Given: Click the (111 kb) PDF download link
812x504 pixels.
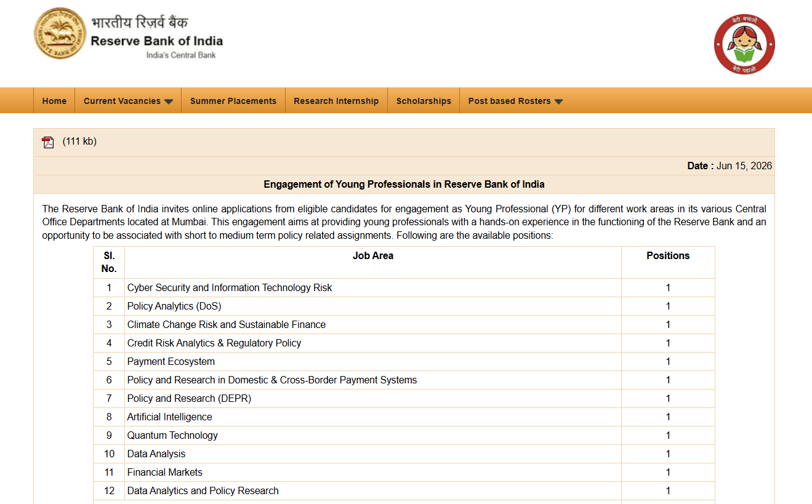Looking at the screenshot, I should (79, 142).
